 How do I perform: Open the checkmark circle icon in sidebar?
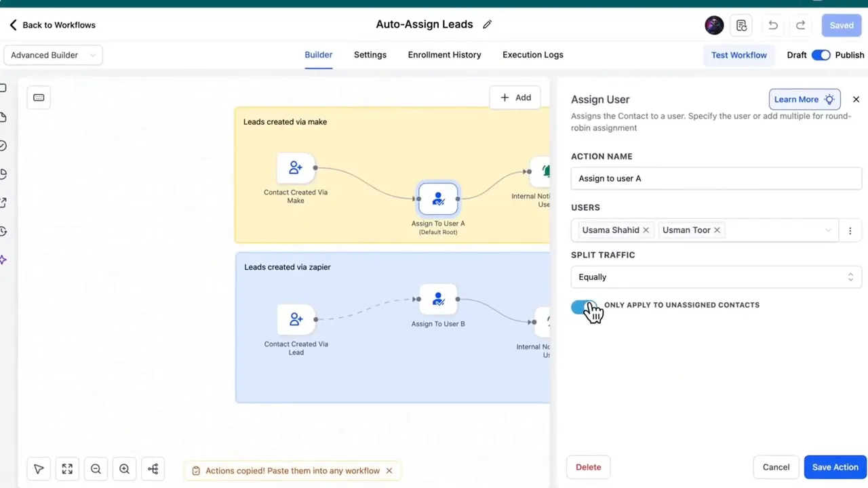[3, 146]
